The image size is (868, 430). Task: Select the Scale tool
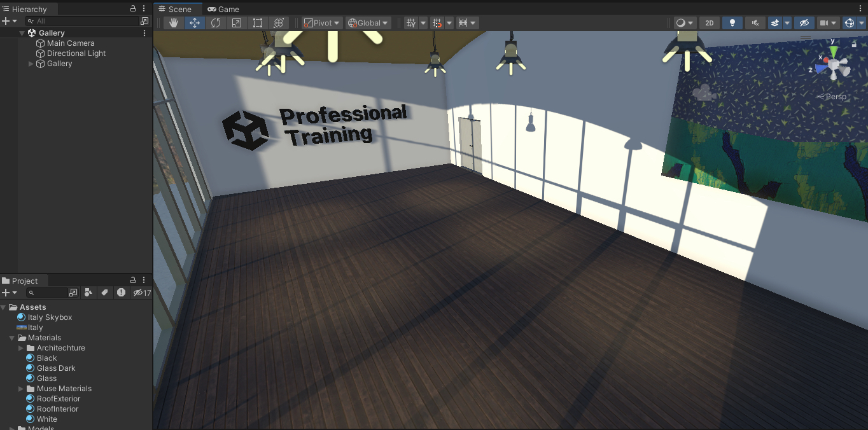(236, 22)
